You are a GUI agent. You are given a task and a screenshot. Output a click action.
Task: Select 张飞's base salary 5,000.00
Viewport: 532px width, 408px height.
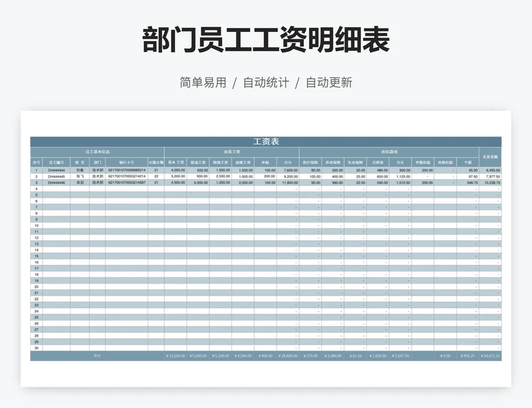click(176, 176)
